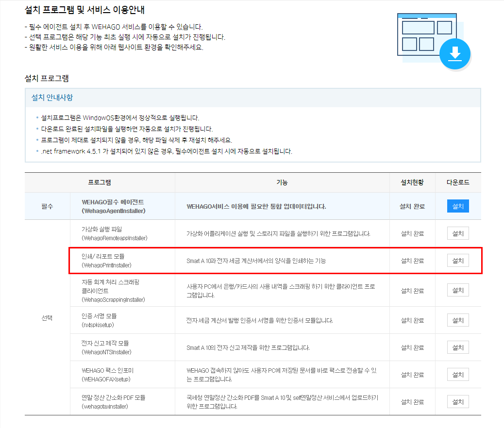
Task: Click the 다운로드 column header
Action: (x=457, y=182)
